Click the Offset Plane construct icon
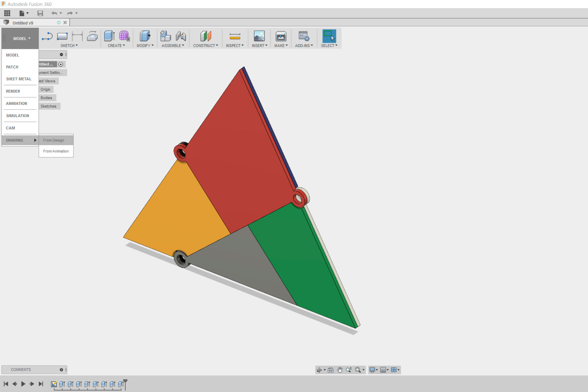The image size is (588, 392). pyautogui.click(x=206, y=36)
